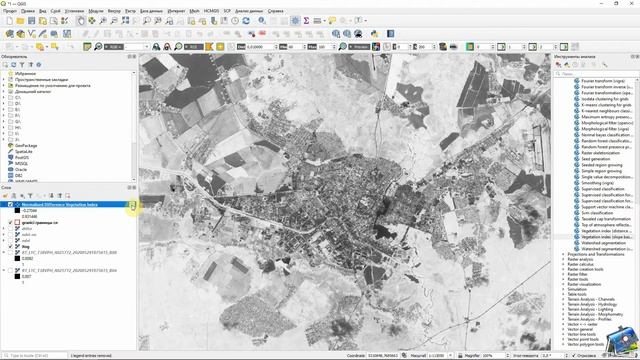Save the project with the floppy disk icon

31,20
